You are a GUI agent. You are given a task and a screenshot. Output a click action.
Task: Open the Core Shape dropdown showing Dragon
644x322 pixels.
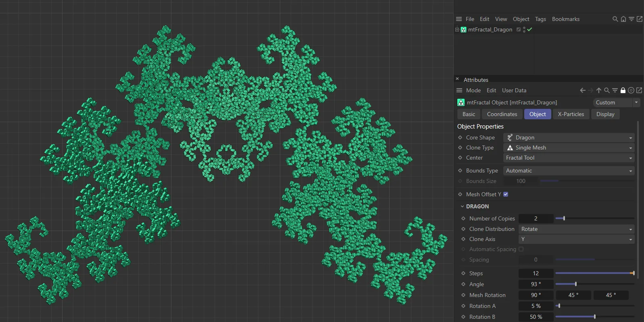(569, 137)
